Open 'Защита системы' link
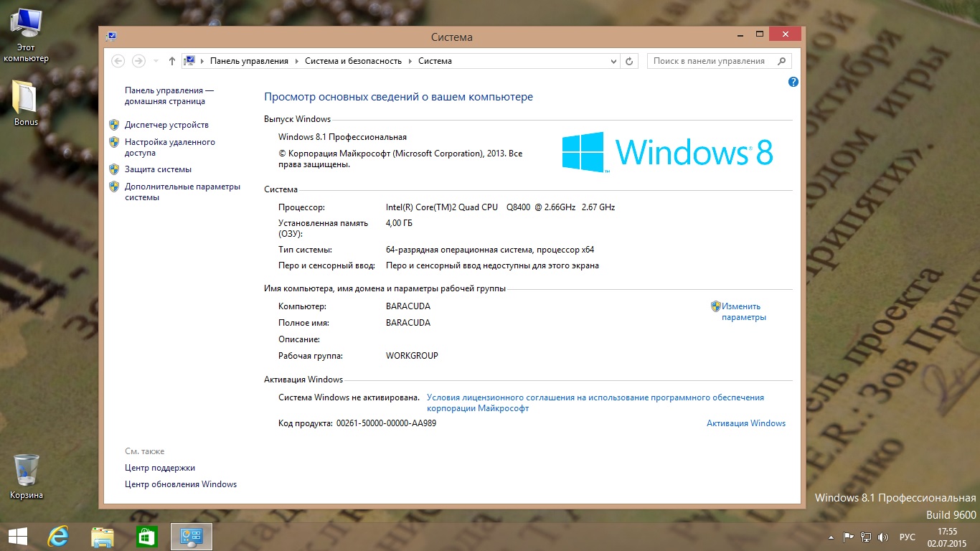Image resolution: width=980 pixels, height=551 pixels. [x=158, y=169]
